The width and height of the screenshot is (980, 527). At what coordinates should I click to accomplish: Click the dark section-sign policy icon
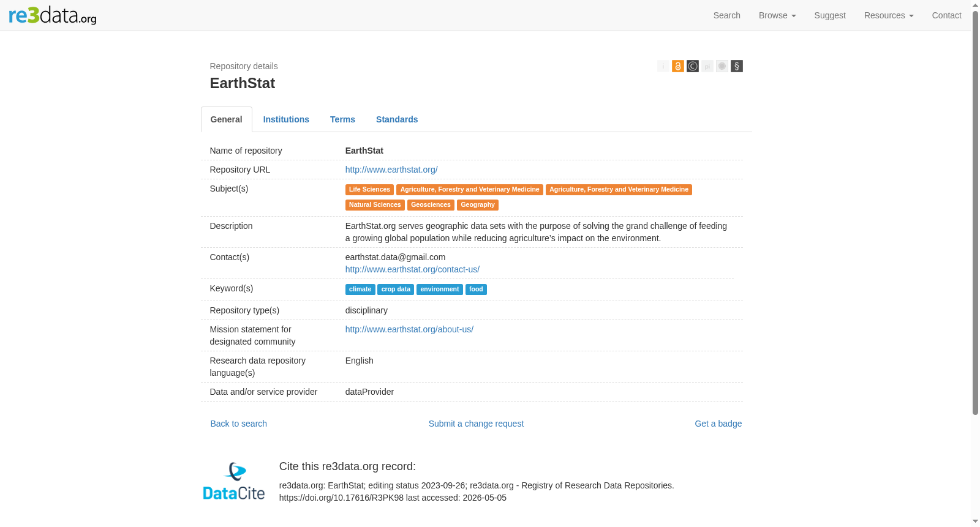point(737,66)
